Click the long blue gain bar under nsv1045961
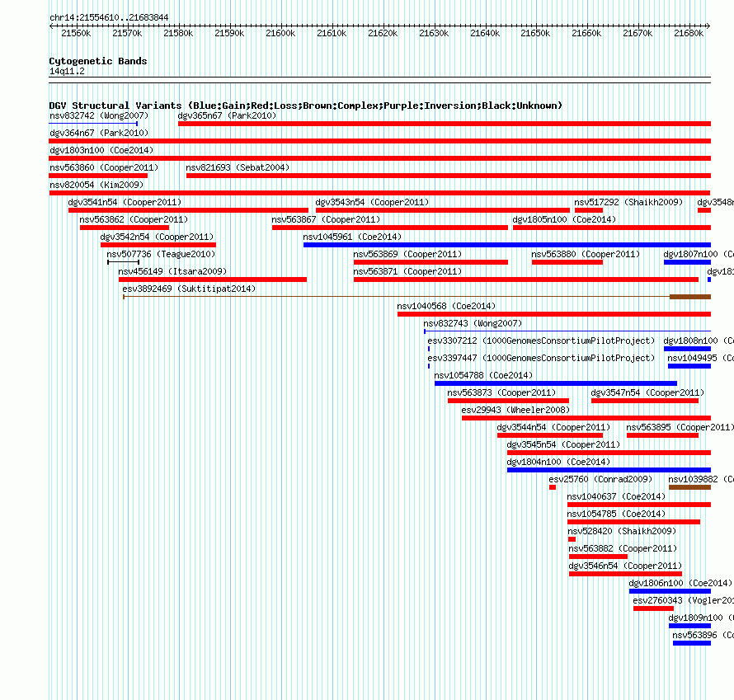Screen dimensions: 734x700 (507, 245)
